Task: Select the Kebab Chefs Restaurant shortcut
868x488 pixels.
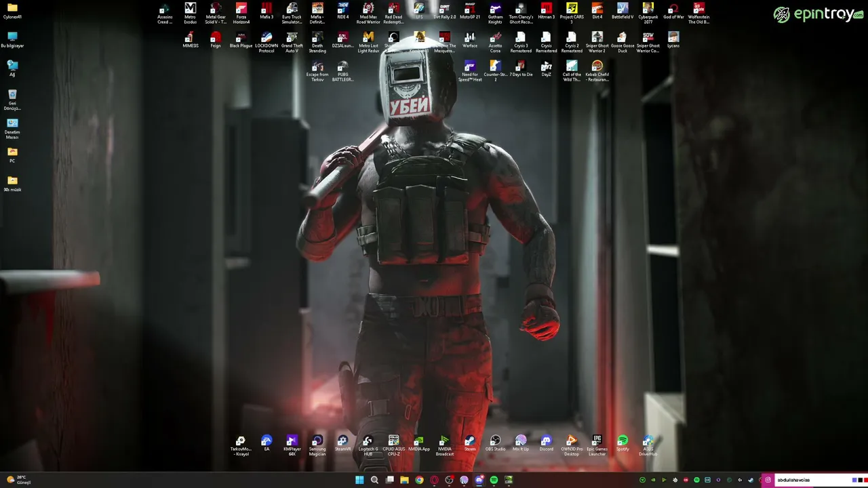Action: [597, 71]
